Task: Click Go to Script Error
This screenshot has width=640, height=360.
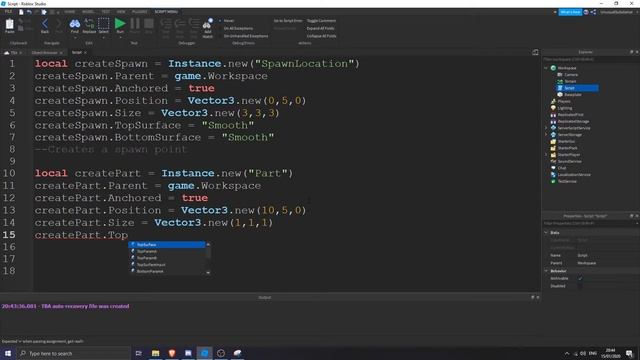Action: click(x=288, y=21)
